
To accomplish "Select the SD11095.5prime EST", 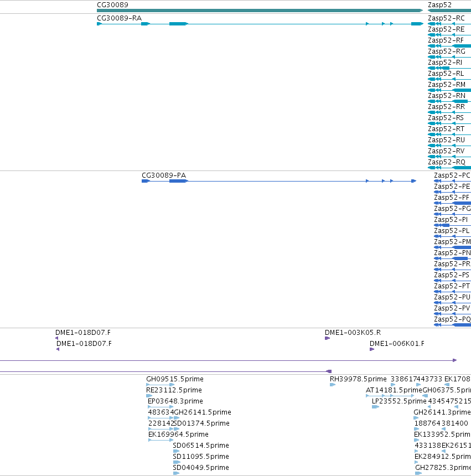I will coord(201,457).
